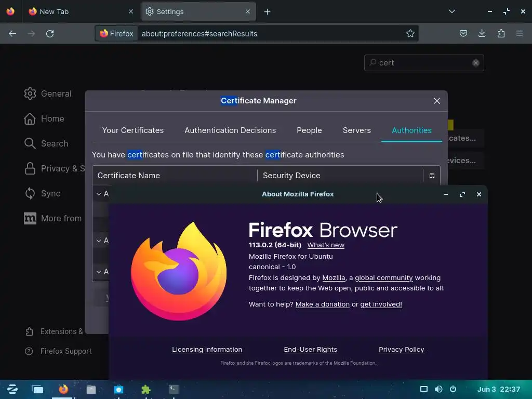Open the Pocket save icon
Viewport: 532px width, 399px height.
tap(463, 33)
